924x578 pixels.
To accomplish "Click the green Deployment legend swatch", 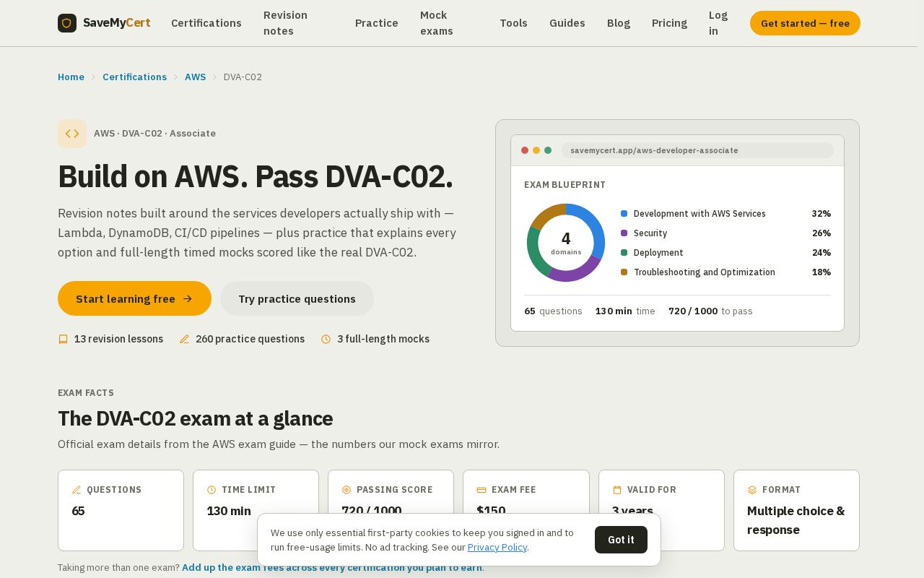I will click(x=624, y=253).
